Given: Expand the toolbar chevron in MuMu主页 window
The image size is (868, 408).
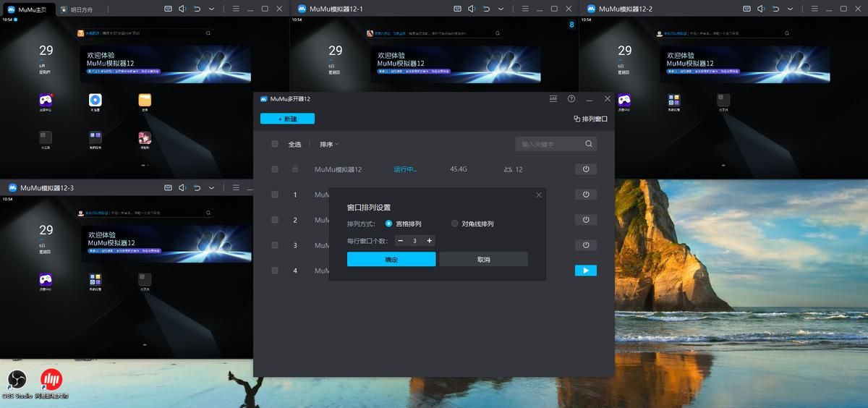Looking at the screenshot, I should pyautogui.click(x=211, y=9).
